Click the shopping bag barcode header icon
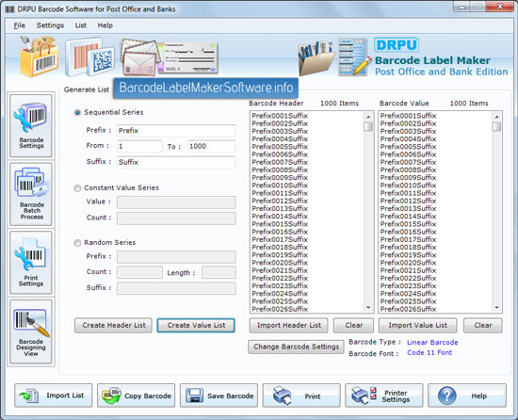The height and width of the screenshot is (420, 518). [39, 57]
